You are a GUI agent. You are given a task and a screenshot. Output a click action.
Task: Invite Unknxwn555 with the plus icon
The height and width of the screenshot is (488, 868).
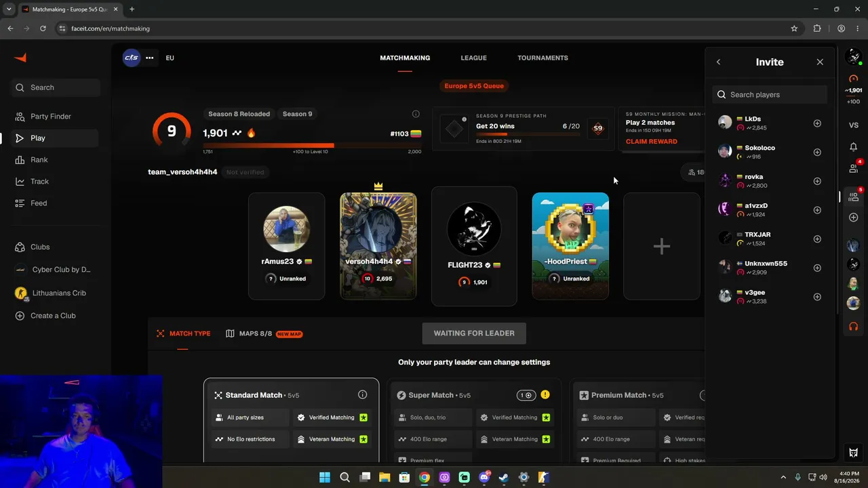(x=817, y=268)
